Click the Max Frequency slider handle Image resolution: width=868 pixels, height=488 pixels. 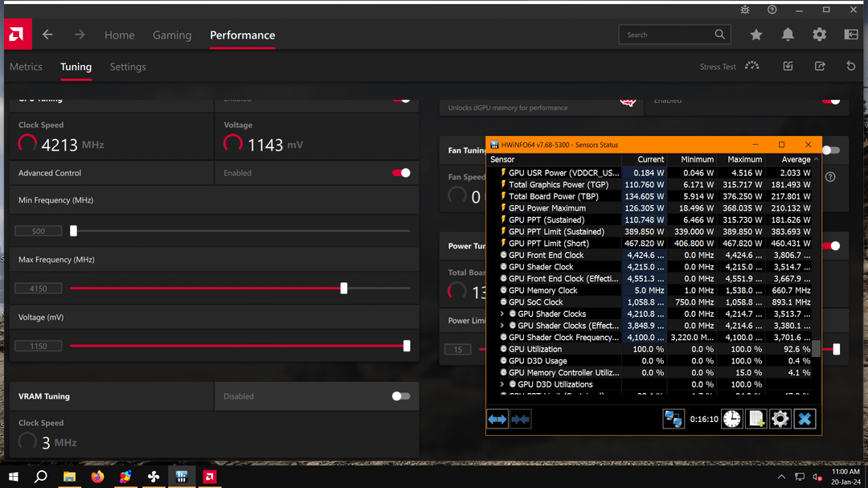344,288
